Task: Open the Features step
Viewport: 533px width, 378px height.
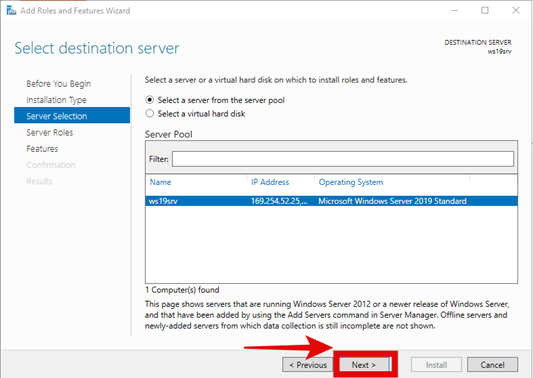Action: 42,149
